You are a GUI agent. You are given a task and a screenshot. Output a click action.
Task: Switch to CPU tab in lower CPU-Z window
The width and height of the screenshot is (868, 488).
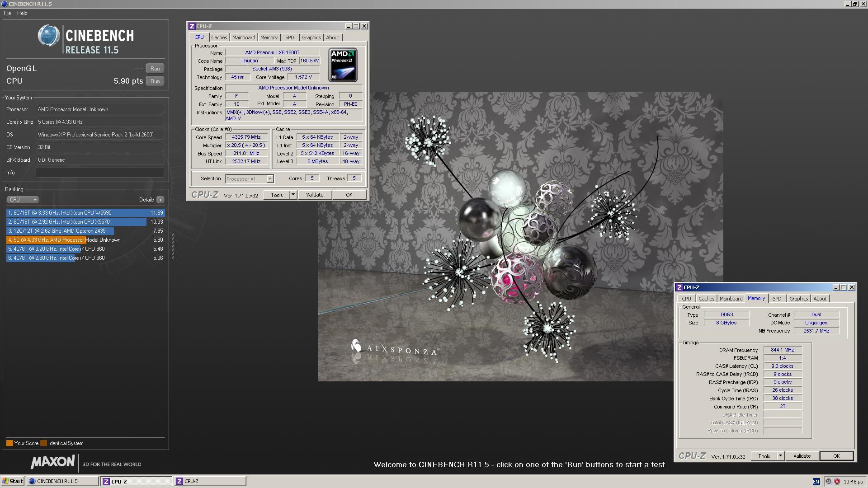pos(686,299)
